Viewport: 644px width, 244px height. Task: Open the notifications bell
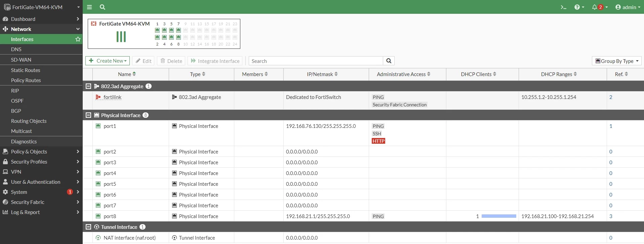tap(600, 7)
